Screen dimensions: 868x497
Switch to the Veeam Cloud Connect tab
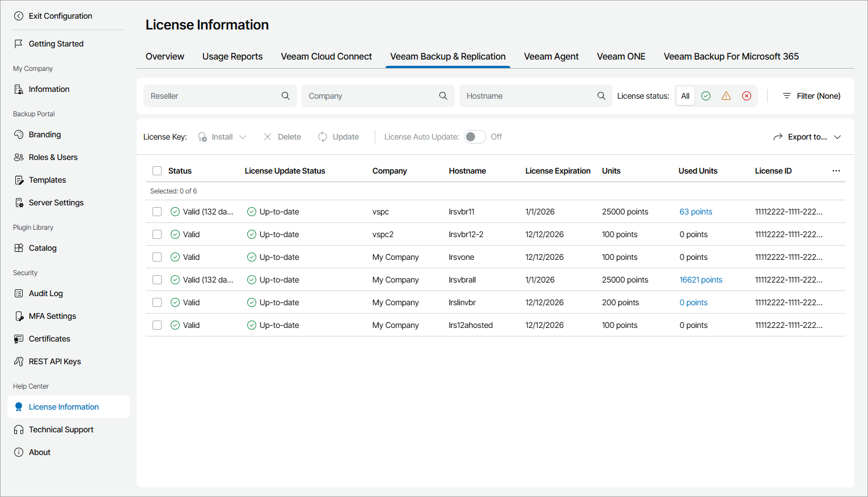tap(326, 56)
